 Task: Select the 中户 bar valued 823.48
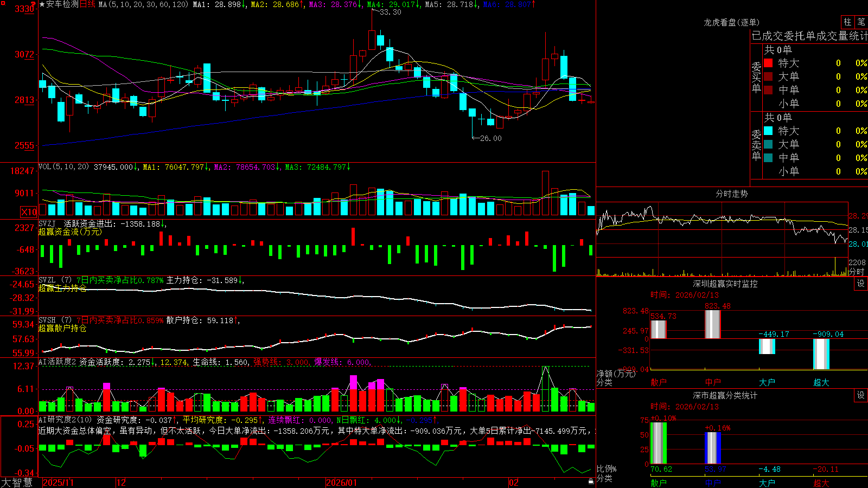(x=712, y=324)
